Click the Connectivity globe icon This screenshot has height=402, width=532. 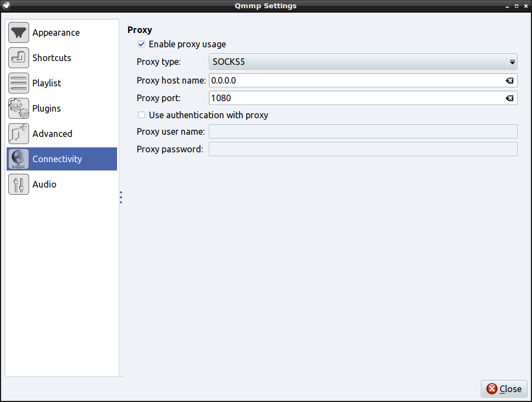point(19,159)
